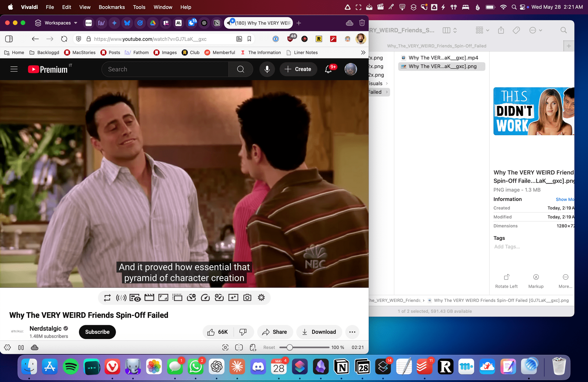
Task: Click the YouTube search magnifier button
Action: (x=241, y=69)
